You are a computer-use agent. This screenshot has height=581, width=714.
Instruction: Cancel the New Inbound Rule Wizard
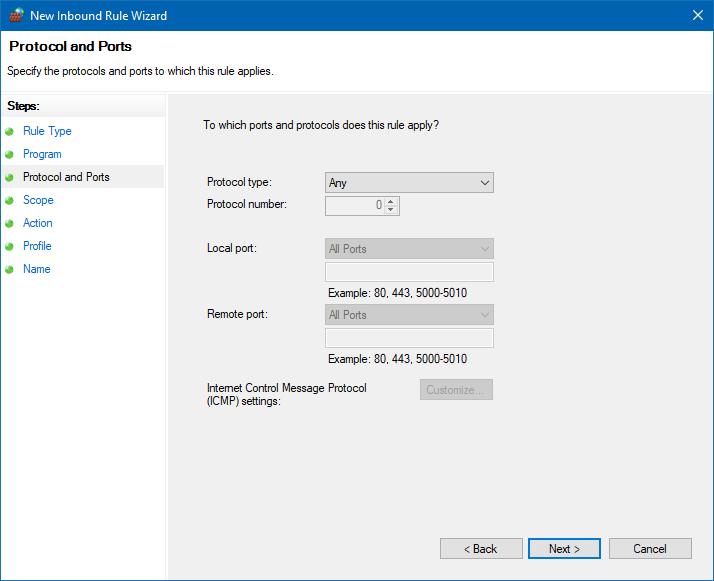click(x=650, y=549)
